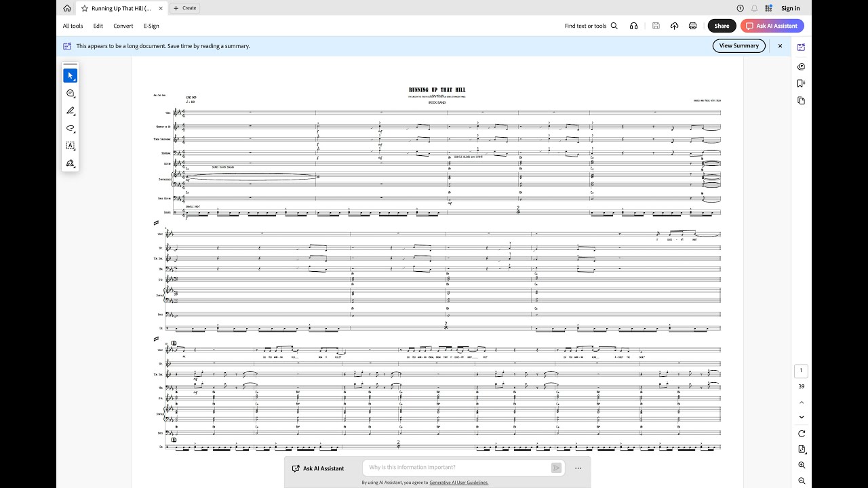
Task: Go to the Home screen icon
Action: [x=67, y=8]
